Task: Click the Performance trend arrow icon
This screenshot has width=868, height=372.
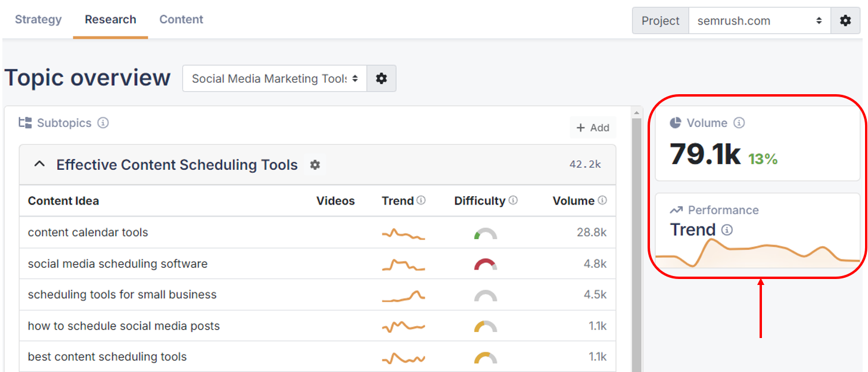Action: pyautogui.click(x=676, y=210)
